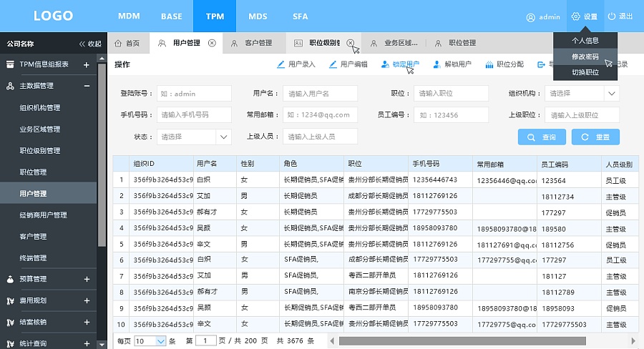Click the 锁定用户 lock-user icon
644x349 pixels.
[x=385, y=64]
